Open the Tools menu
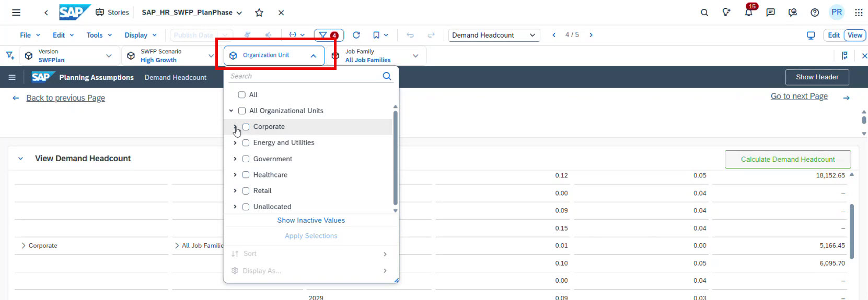The width and height of the screenshot is (868, 300). click(x=99, y=35)
